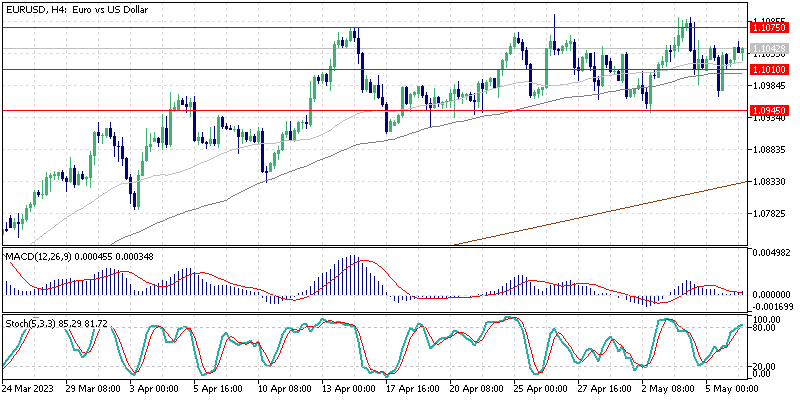Click the 27 Apr 16:00 time label
This screenshot has height=400, width=800.
[x=606, y=387]
